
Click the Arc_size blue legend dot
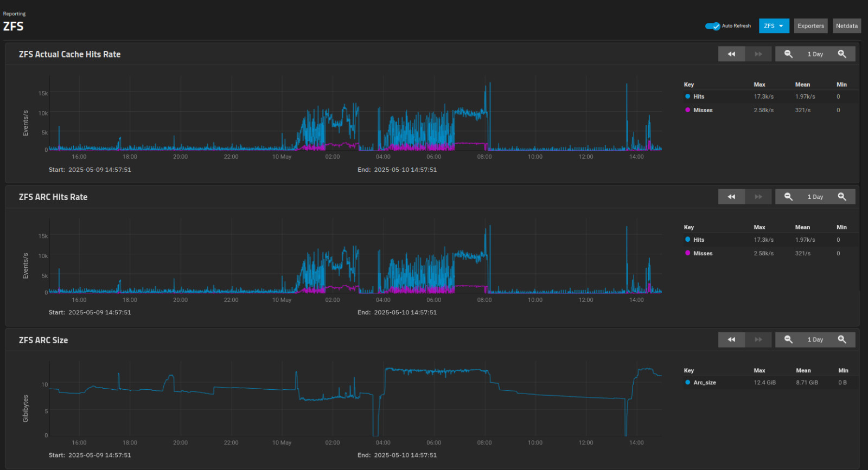pyautogui.click(x=688, y=382)
